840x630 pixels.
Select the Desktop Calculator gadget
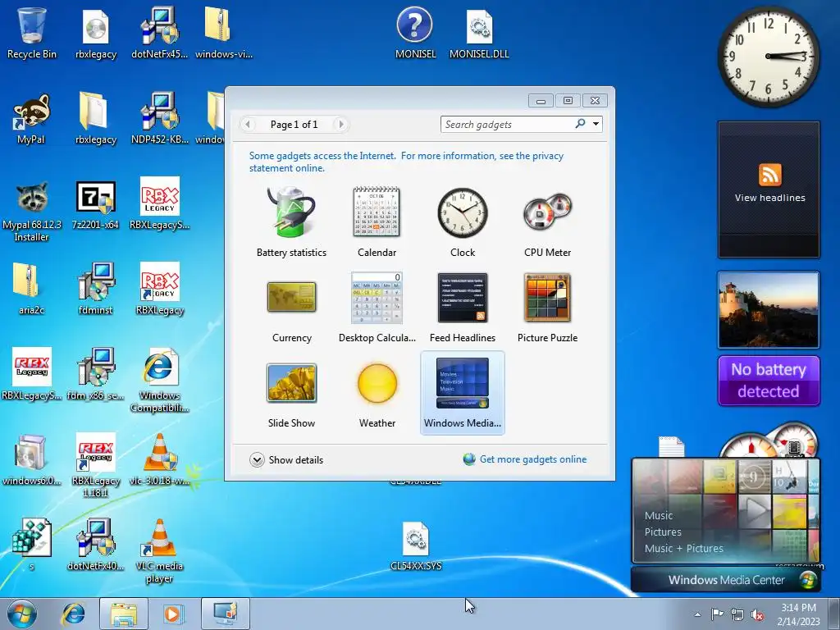(377, 308)
